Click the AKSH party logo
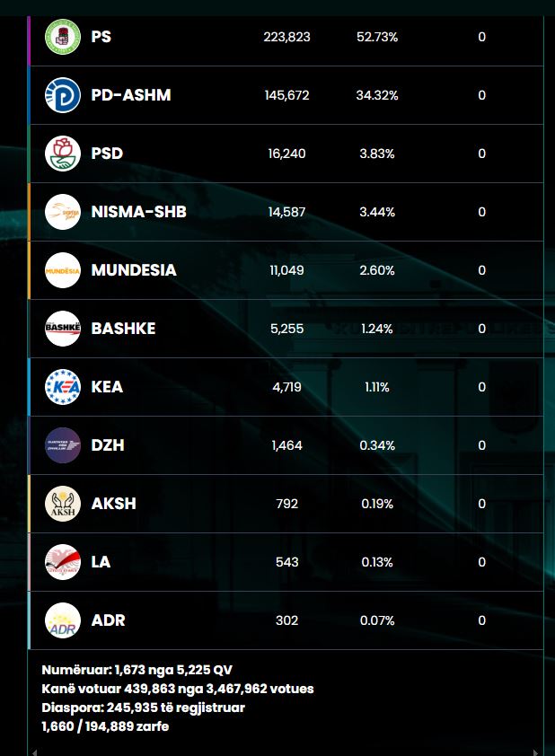 pyautogui.click(x=63, y=504)
